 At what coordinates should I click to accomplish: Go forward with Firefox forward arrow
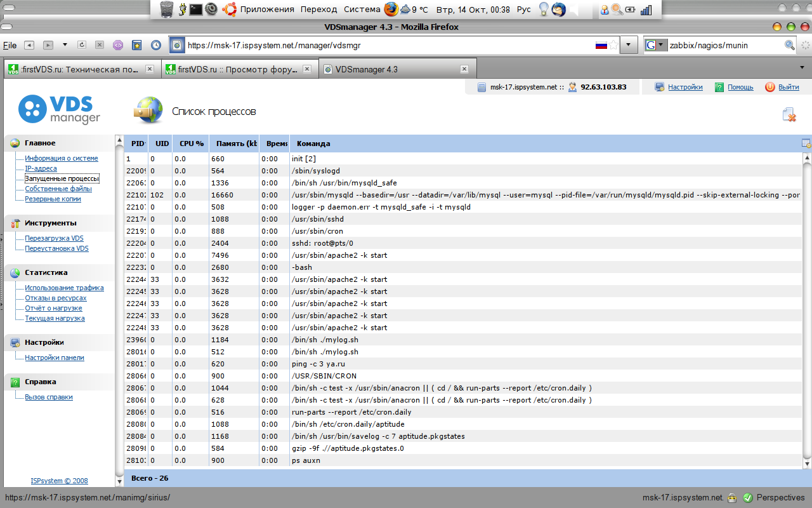point(48,45)
